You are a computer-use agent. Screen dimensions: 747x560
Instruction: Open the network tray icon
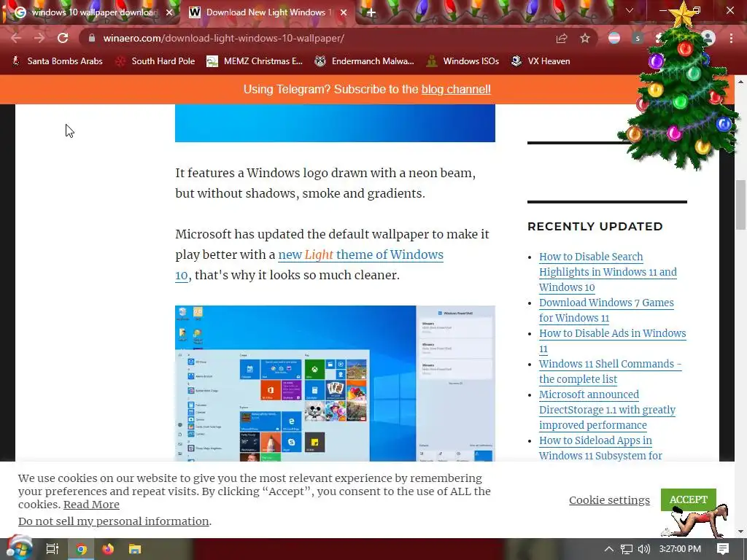coord(627,549)
